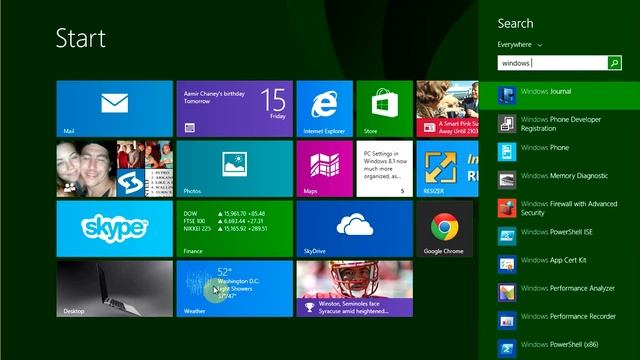The width and height of the screenshot is (640, 360).
Task: Select the Windows Journal search result
Action: coord(559,96)
